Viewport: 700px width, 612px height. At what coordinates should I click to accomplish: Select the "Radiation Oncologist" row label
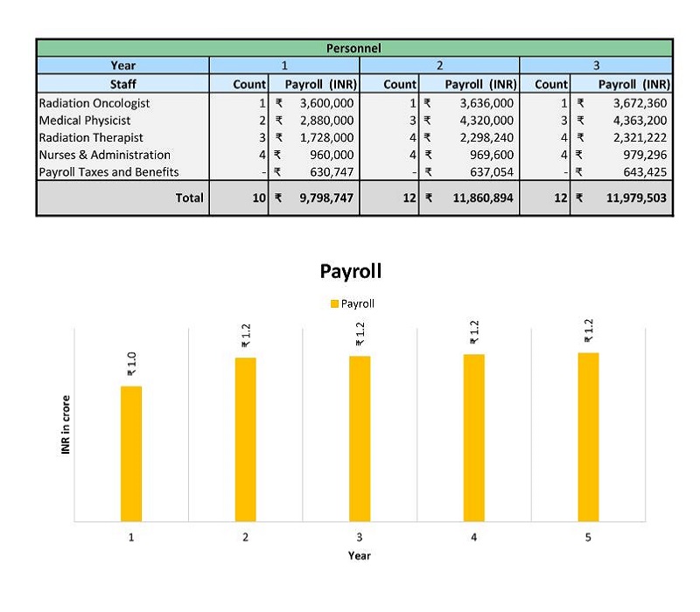coord(94,103)
